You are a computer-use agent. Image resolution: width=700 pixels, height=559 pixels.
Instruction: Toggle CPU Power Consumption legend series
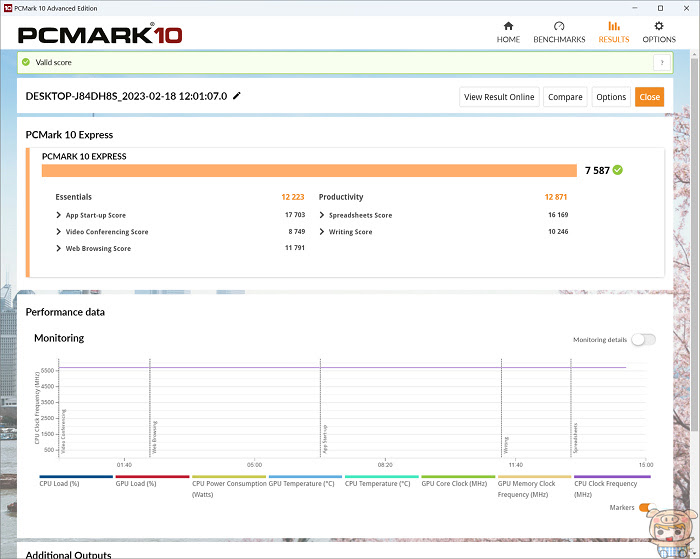(x=229, y=487)
